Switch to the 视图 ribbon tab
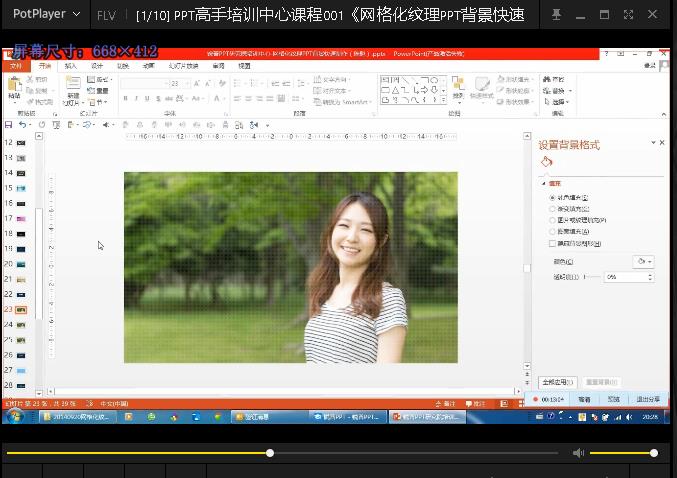Viewport: 677px width, 478px height. [x=244, y=66]
